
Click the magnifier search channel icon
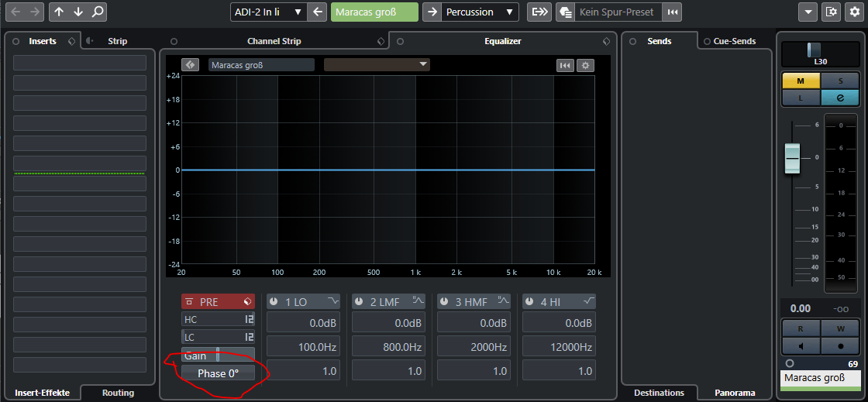click(97, 12)
